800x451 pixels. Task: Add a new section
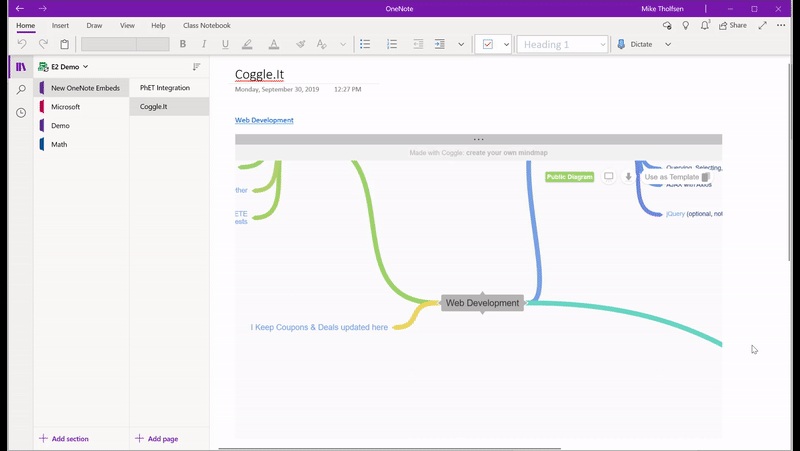[x=64, y=438]
